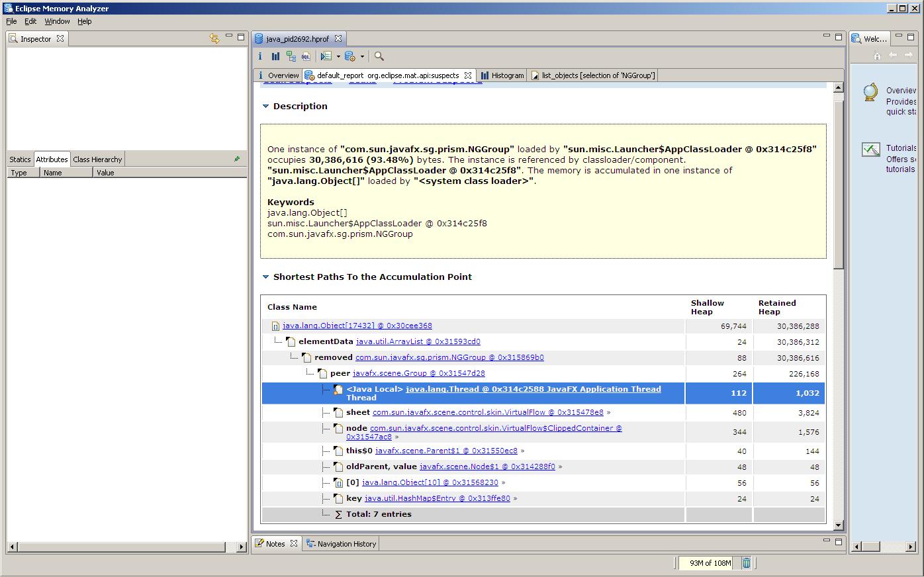Open the dominator tree toolbar icon
The image size is (924, 577).
(291, 56)
